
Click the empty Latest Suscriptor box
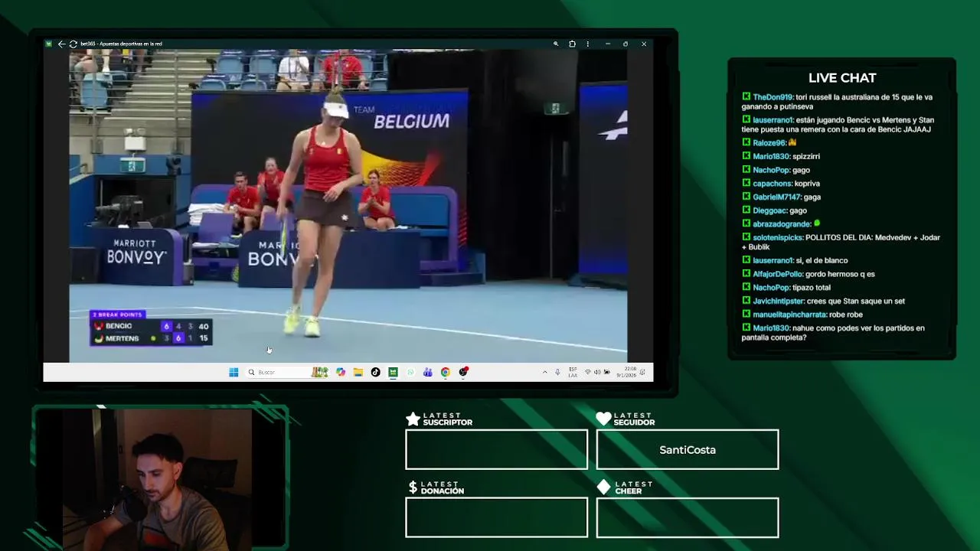tap(496, 449)
